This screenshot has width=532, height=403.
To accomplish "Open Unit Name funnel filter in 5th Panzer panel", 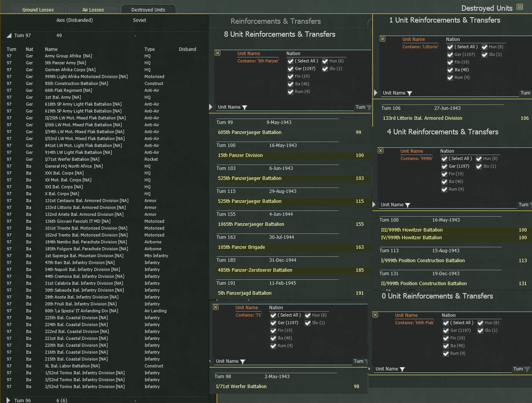I will [x=245, y=108].
